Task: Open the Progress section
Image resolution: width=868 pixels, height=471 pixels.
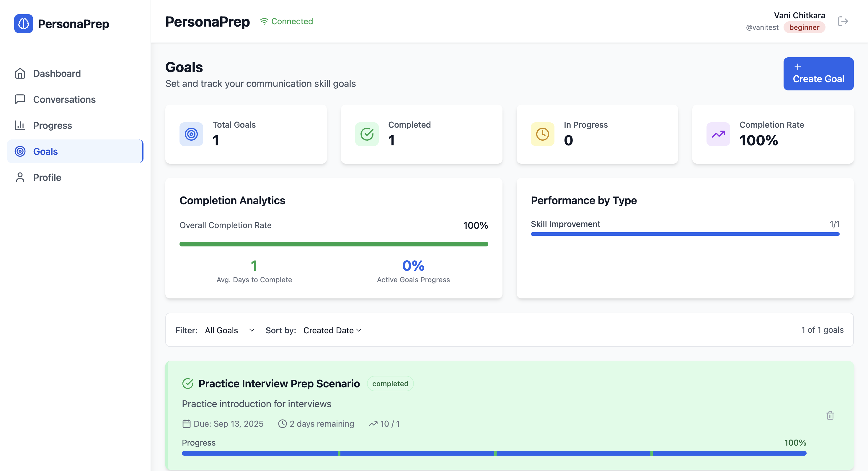Action: pyautogui.click(x=52, y=125)
